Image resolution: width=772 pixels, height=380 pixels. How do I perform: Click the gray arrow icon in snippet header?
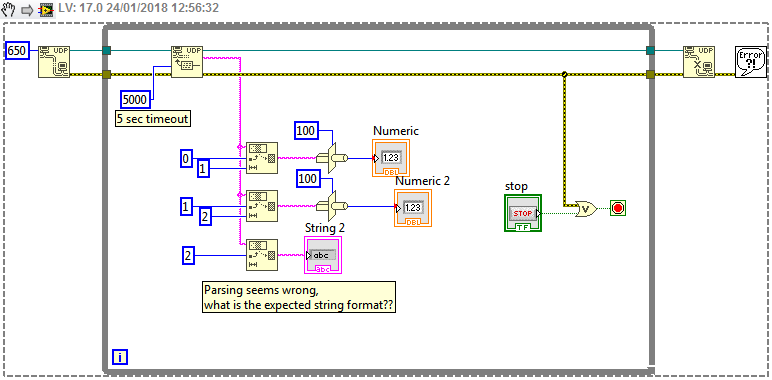pyautogui.click(x=27, y=10)
